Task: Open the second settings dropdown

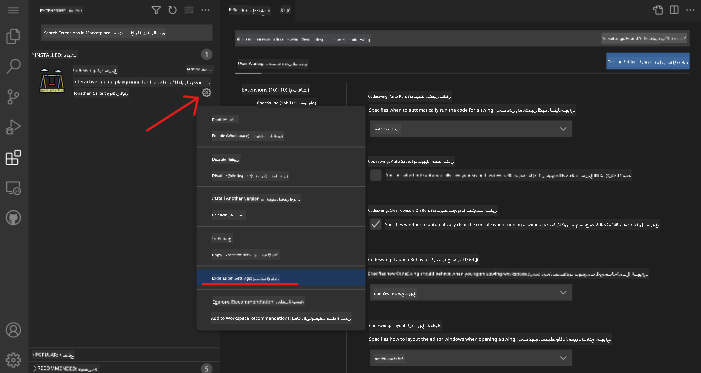Action: (471, 293)
